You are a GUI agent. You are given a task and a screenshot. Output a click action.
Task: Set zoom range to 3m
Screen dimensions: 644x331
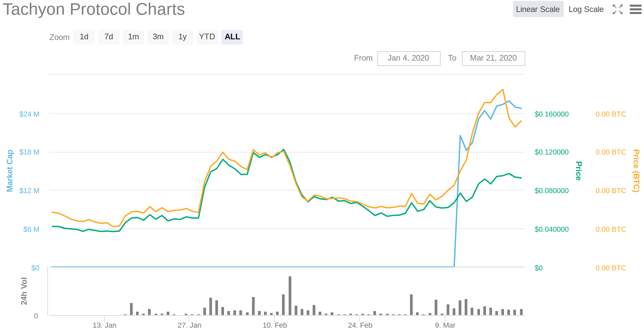(x=158, y=37)
